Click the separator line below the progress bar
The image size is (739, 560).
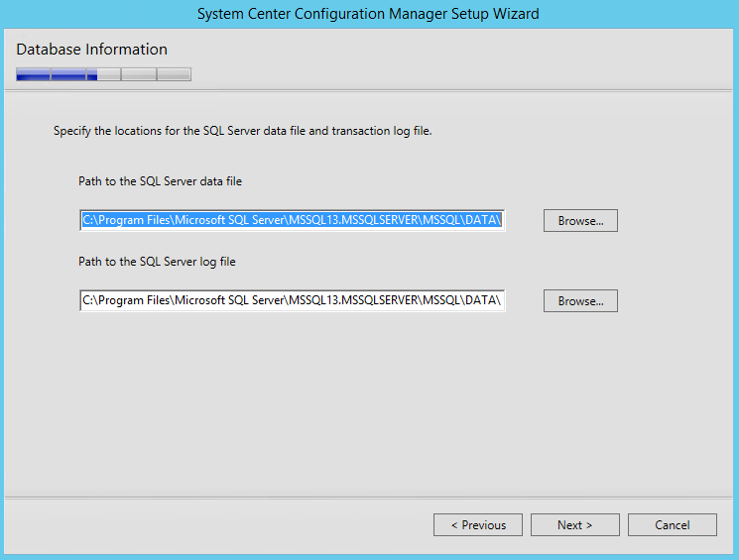(368, 90)
